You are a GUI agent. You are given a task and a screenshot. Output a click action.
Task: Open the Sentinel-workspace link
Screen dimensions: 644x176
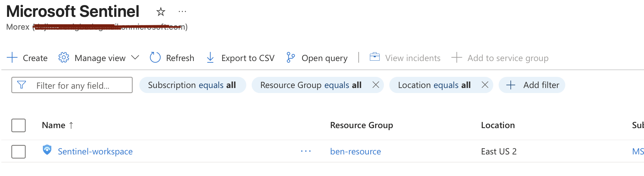click(95, 151)
